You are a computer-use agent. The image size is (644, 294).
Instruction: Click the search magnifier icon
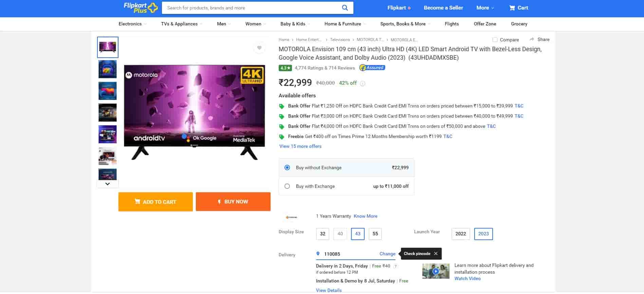tap(345, 8)
